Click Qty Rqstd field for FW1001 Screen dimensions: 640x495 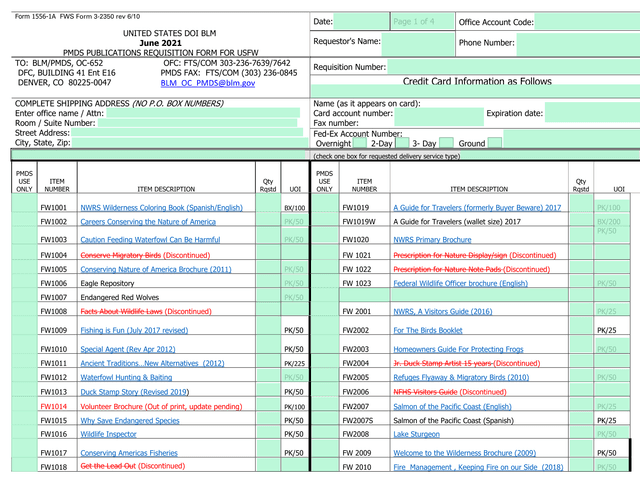pyautogui.click(x=268, y=203)
